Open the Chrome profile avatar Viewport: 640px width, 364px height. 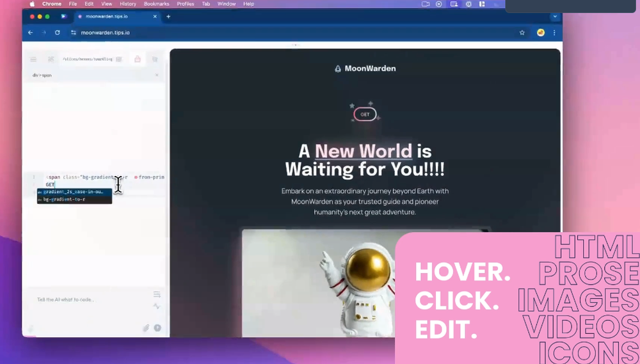[540, 33]
